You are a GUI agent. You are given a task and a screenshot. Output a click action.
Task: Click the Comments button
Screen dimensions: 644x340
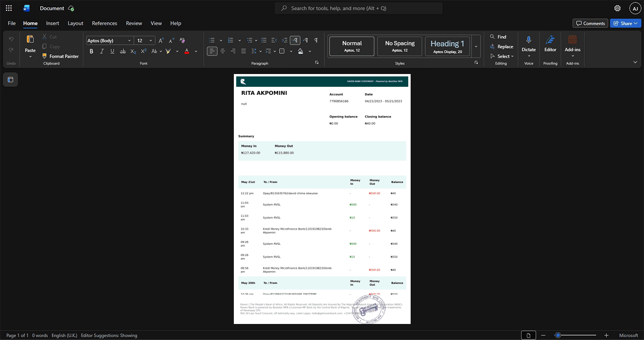coord(590,23)
